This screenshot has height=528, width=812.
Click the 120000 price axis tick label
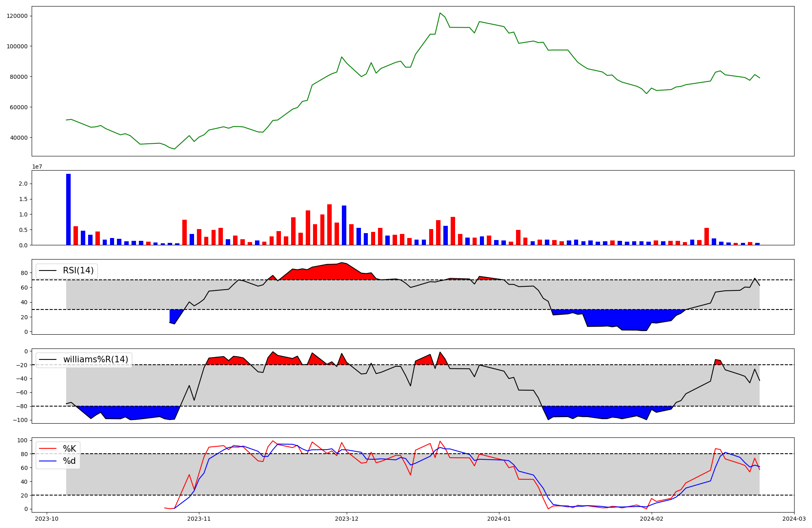point(17,16)
